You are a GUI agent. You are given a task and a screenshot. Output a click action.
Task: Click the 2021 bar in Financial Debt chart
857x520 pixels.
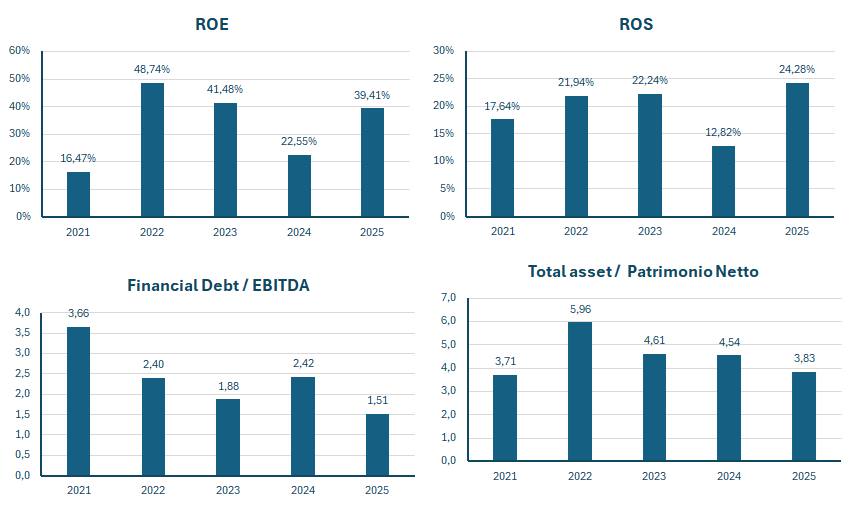pos(78,401)
